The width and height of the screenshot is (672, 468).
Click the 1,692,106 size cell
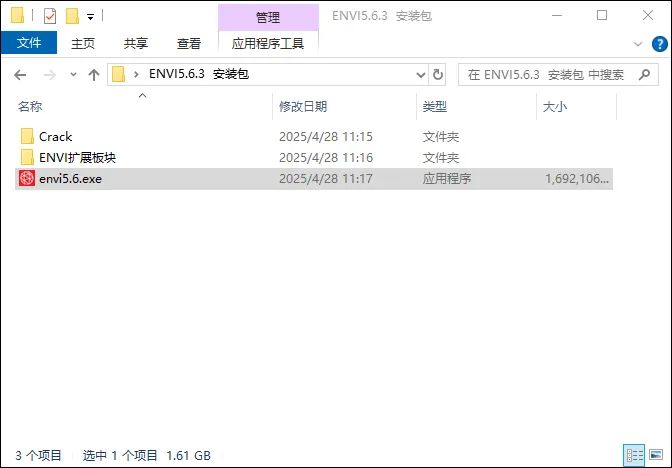(577, 179)
